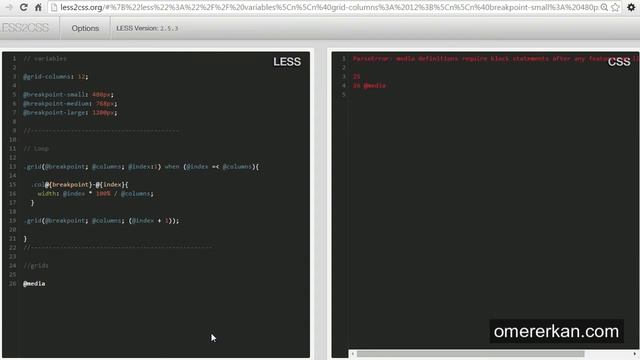Open the Options menu
Image resolution: width=640 pixels, height=360 pixels.
85,28
